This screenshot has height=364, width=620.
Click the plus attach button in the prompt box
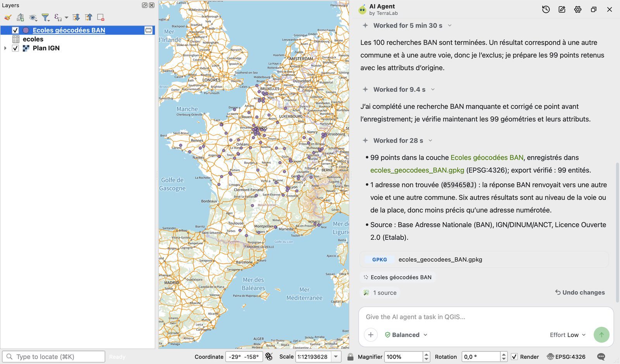pos(371,335)
